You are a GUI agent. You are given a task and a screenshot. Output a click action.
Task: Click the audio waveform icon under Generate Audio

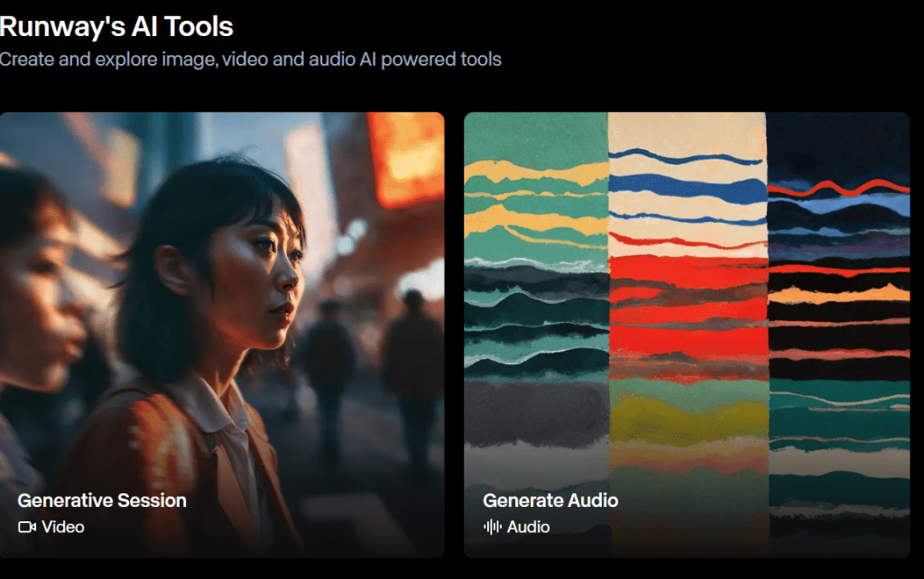[492, 527]
